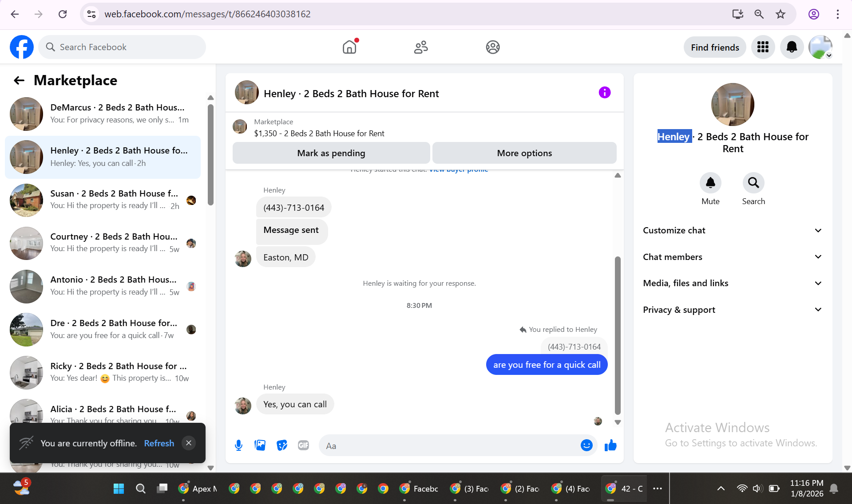Click Henley's phone number message bubble
Screen dimensions: 852x504
click(x=293, y=208)
